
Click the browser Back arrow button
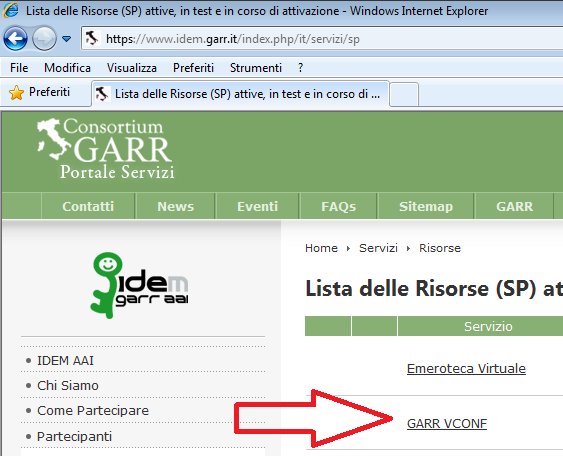[15, 38]
